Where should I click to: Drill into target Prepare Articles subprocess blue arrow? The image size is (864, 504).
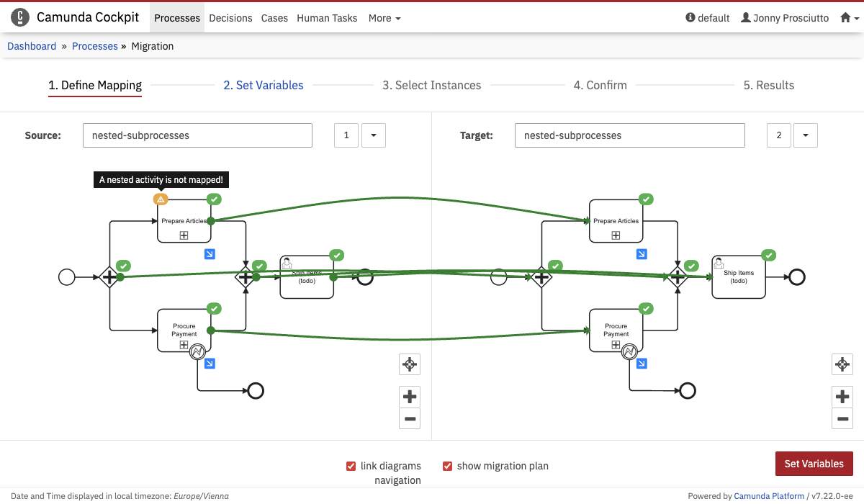642,254
